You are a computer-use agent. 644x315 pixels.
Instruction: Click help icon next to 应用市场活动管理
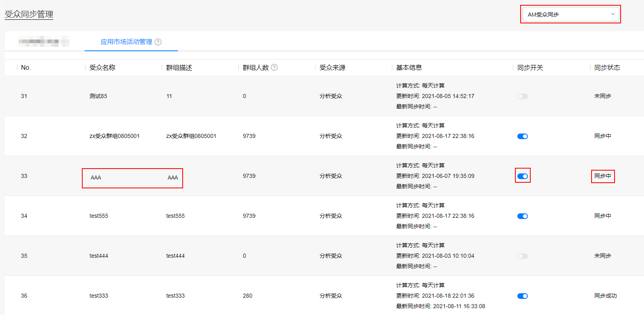pos(158,42)
